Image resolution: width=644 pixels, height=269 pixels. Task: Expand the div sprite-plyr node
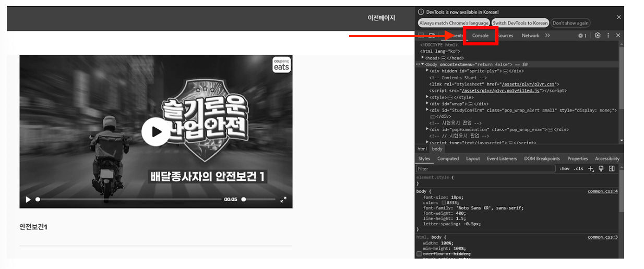coord(427,70)
